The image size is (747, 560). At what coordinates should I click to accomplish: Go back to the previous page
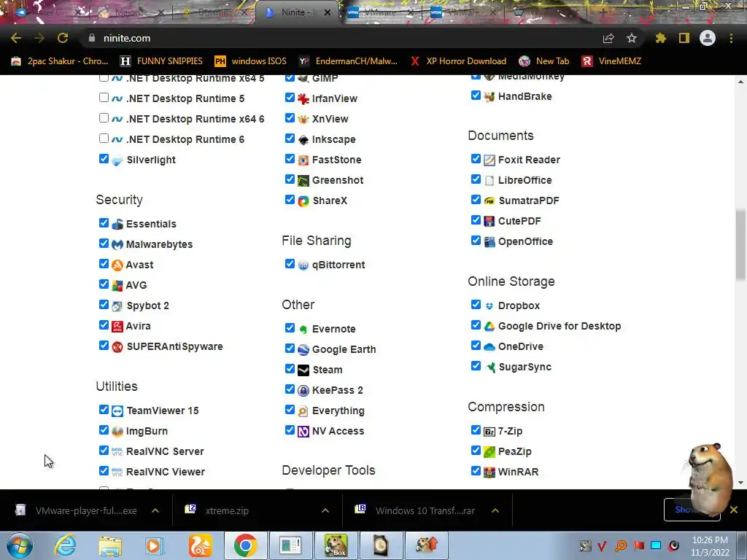16,38
